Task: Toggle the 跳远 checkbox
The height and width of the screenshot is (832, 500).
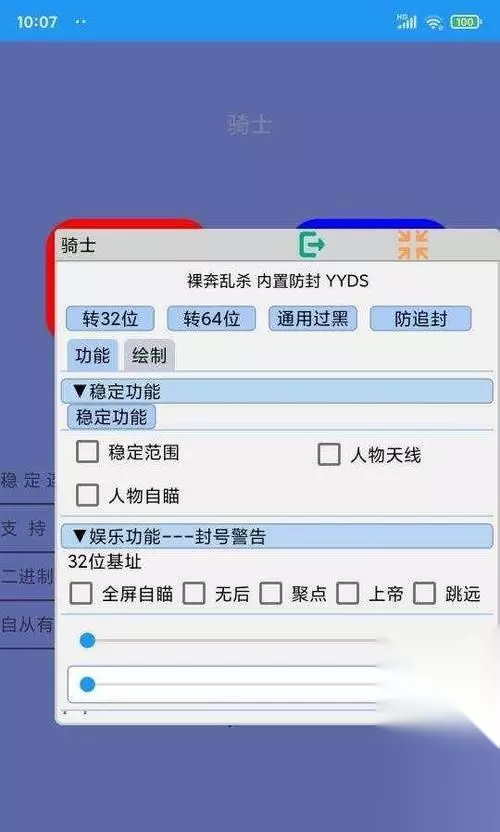Action: (x=425, y=593)
